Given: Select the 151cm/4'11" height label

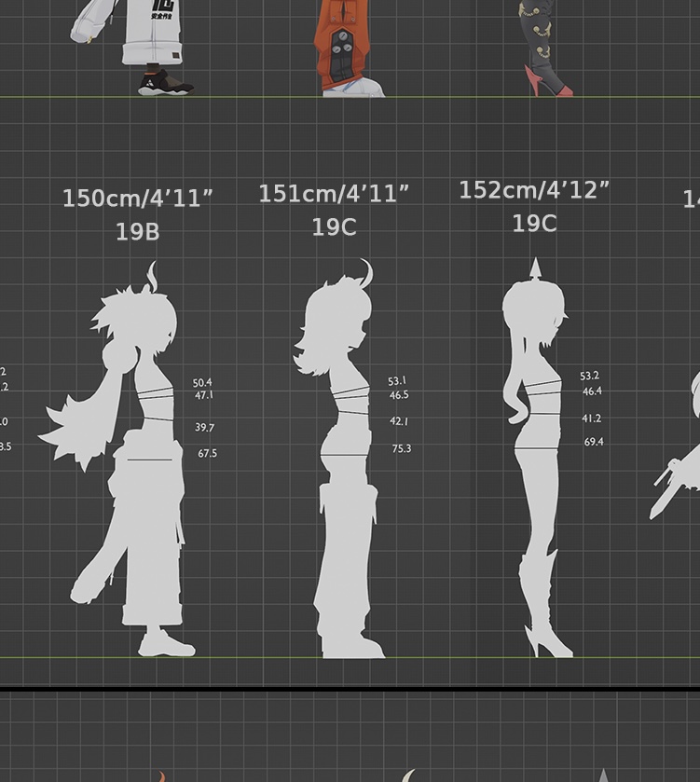Looking at the screenshot, I should point(334,194).
